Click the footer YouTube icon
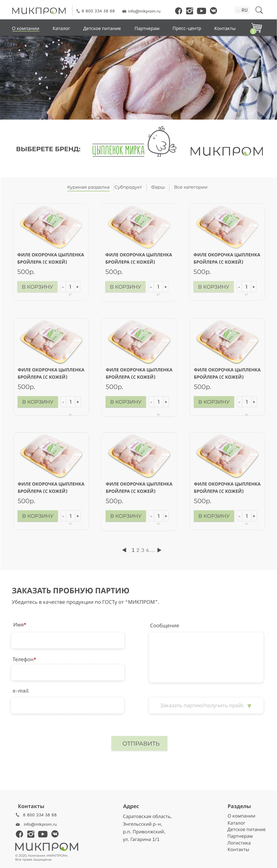Screen dimensions: 277x868 43,834
